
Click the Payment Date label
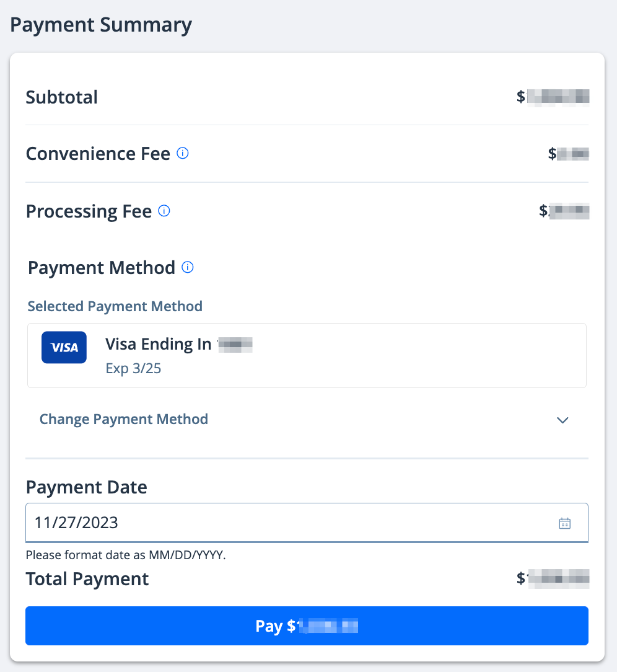tap(87, 487)
